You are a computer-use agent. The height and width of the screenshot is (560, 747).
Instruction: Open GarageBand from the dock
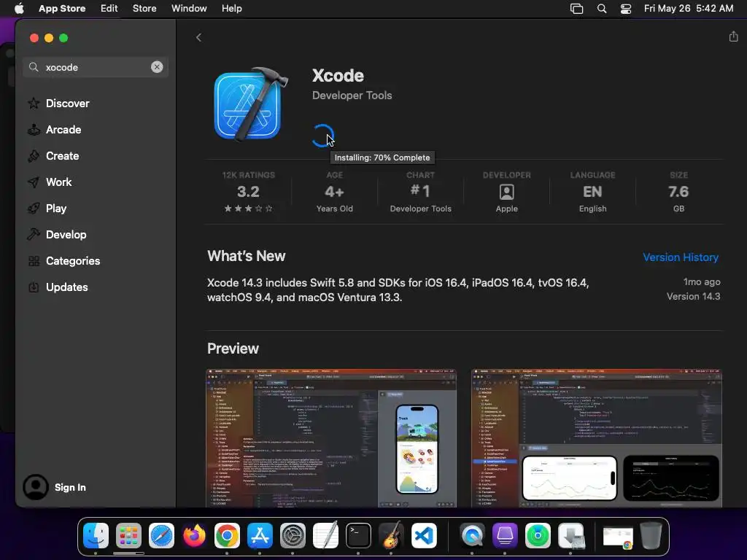(391, 536)
